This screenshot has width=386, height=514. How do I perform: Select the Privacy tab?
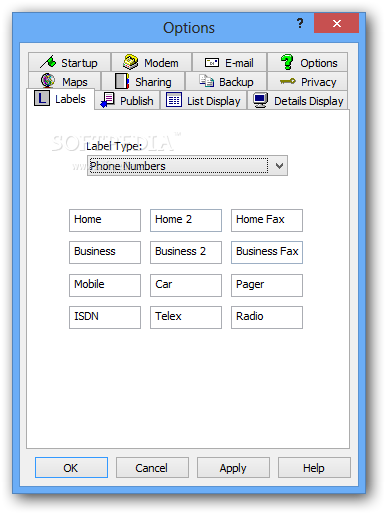[307, 81]
